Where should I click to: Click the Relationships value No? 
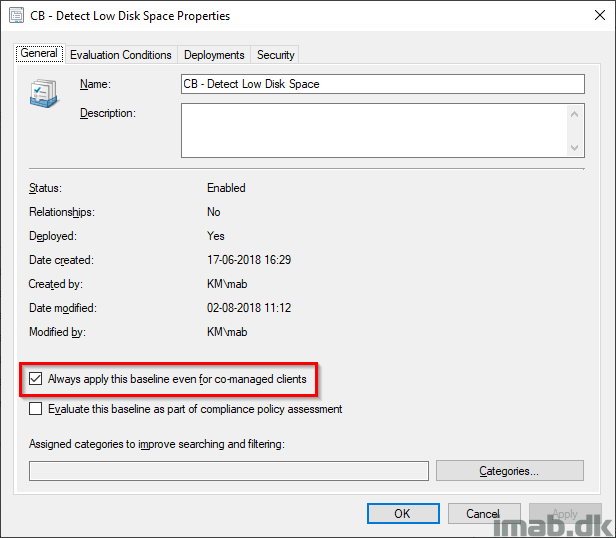coord(214,212)
